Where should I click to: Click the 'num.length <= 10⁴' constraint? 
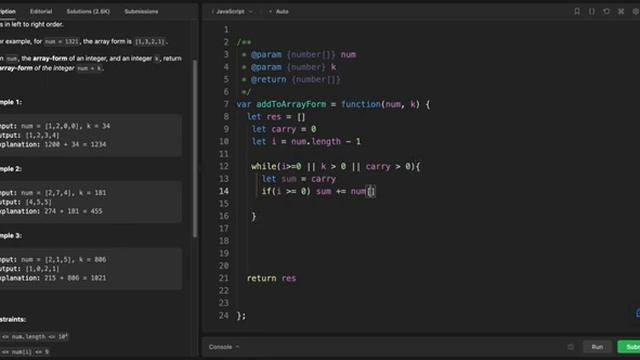tap(34, 337)
